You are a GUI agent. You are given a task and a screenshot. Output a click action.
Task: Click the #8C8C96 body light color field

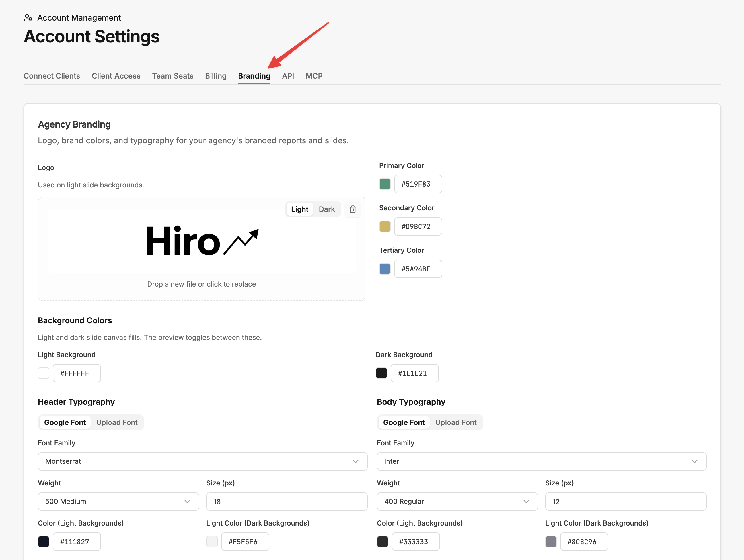tap(584, 541)
